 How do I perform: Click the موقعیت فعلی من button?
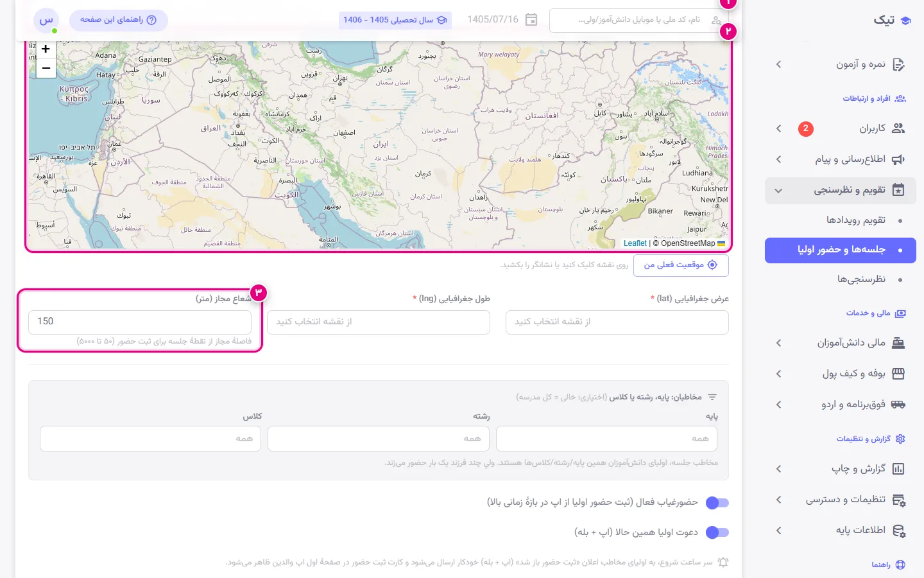pyautogui.click(x=681, y=265)
